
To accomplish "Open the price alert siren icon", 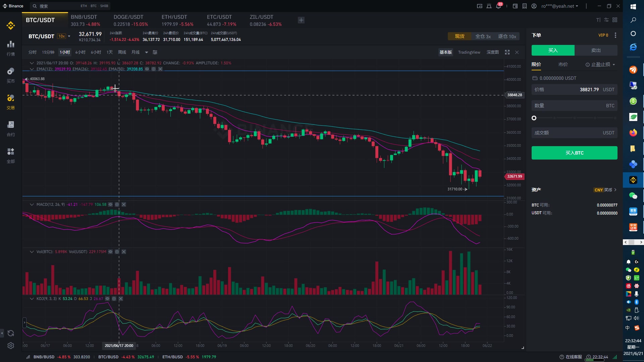I will pyautogui.click(x=489, y=6).
